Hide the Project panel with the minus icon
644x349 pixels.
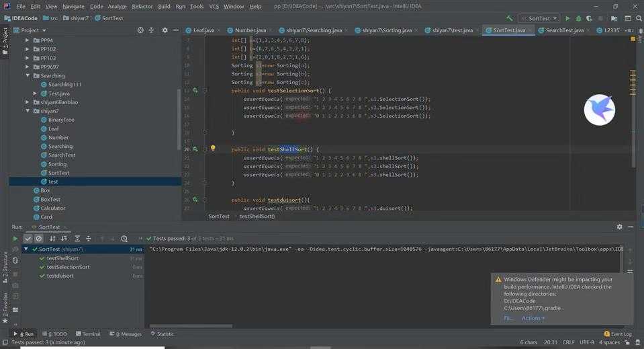[176, 30]
